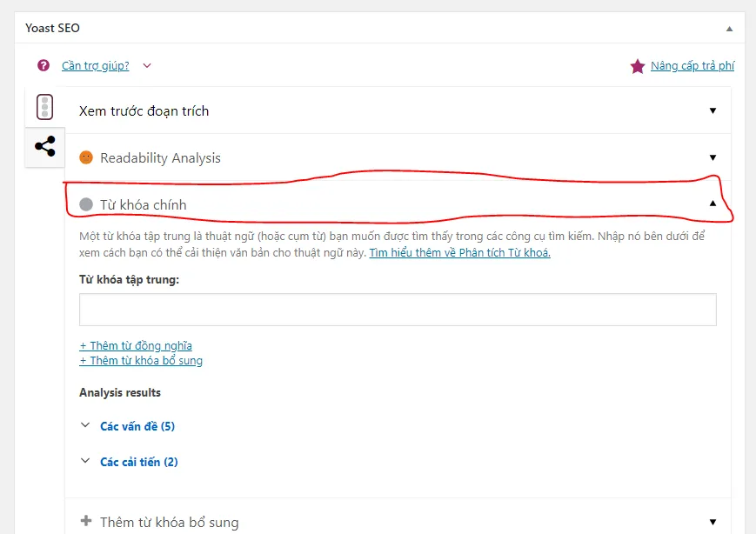
Task: Open 'Tìm hiểu thêm về Phân tích Từ khoá' link
Action: click(460, 252)
